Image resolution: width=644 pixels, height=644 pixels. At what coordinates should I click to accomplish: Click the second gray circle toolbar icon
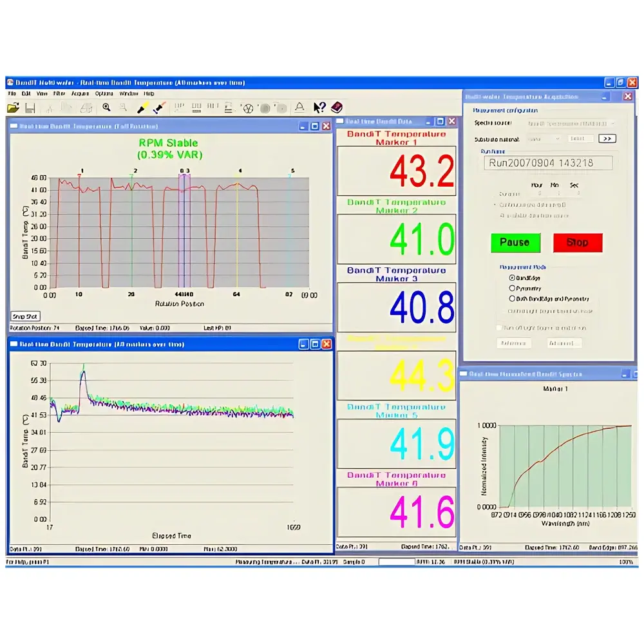(282, 108)
